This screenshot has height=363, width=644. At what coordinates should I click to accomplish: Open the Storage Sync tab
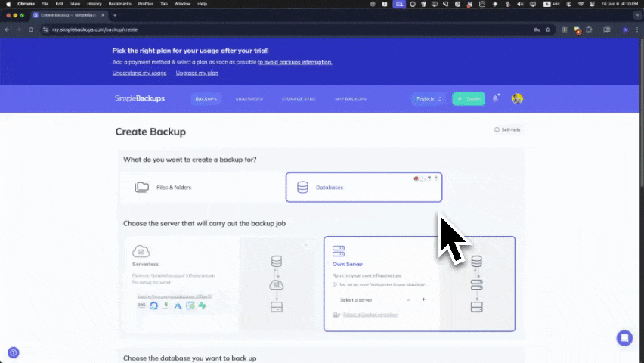[299, 99]
